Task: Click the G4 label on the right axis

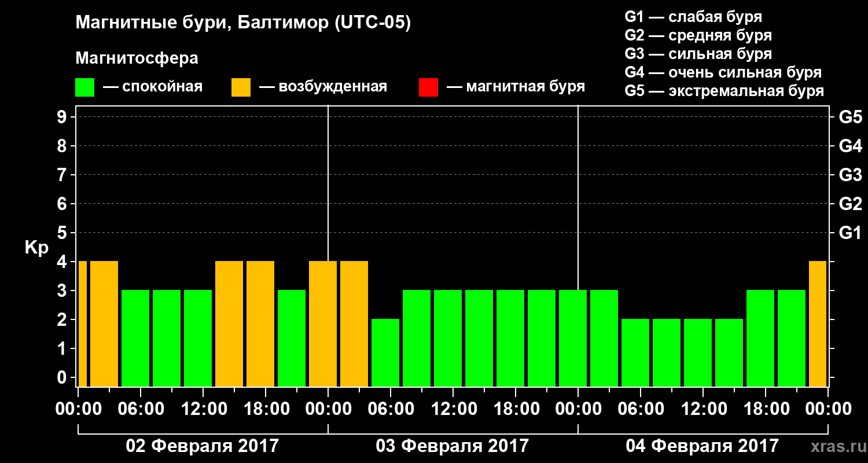Action: pos(850,146)
